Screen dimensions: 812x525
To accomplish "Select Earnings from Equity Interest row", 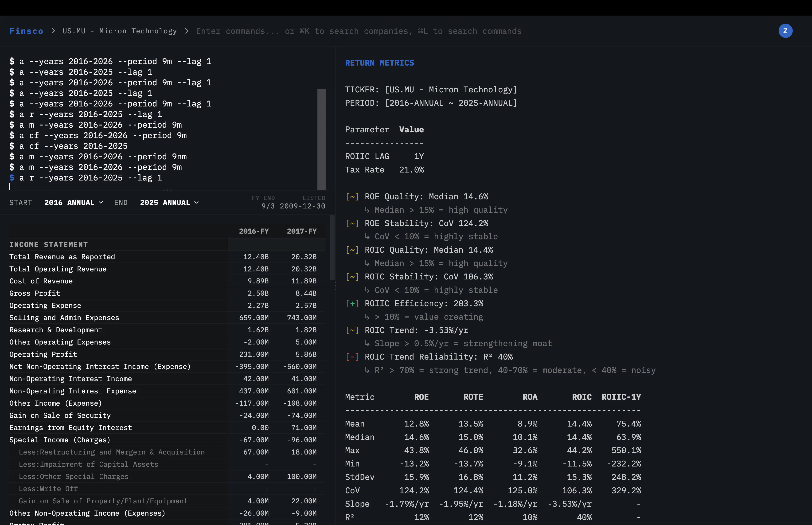I will coord(167,427).
